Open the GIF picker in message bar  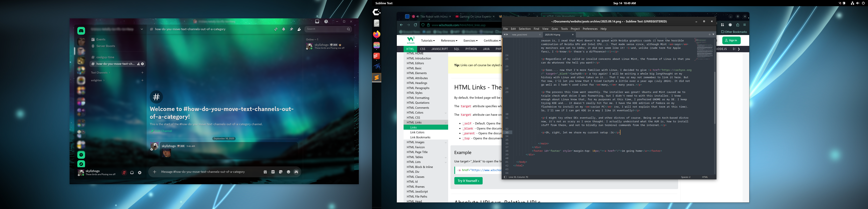273,172
